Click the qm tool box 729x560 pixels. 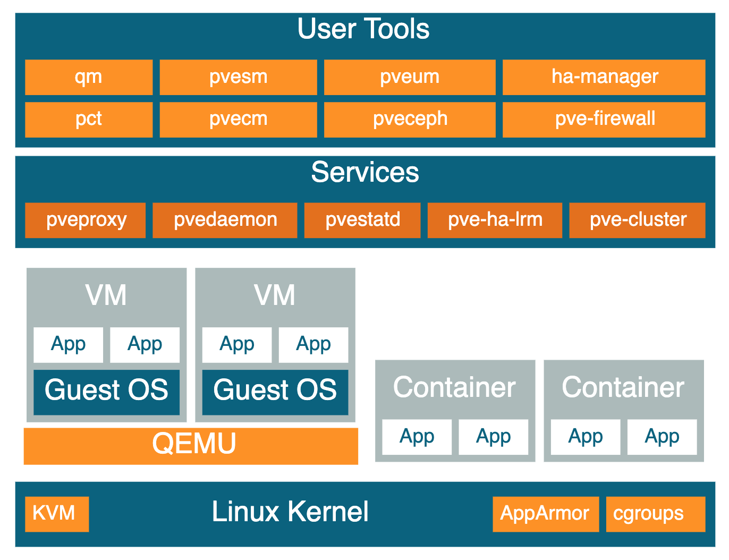(x=89, y=77)
